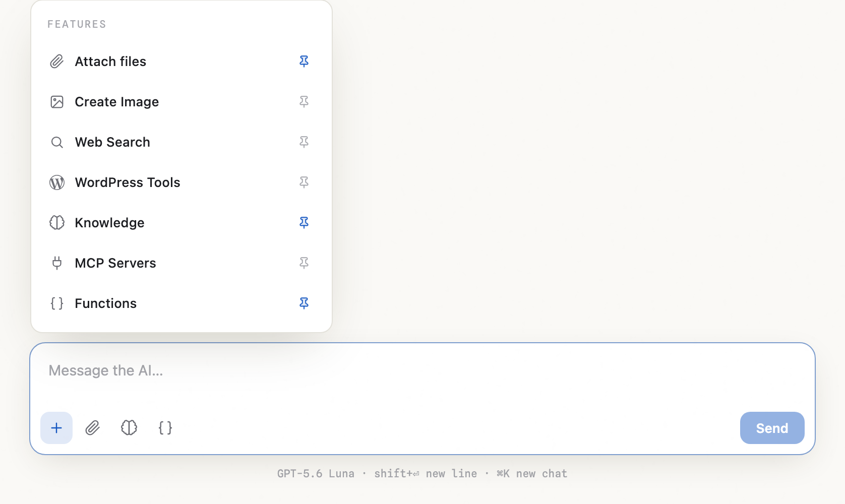Click the brain icon beside Knowledge in the menu

click(x=57, y=223)
